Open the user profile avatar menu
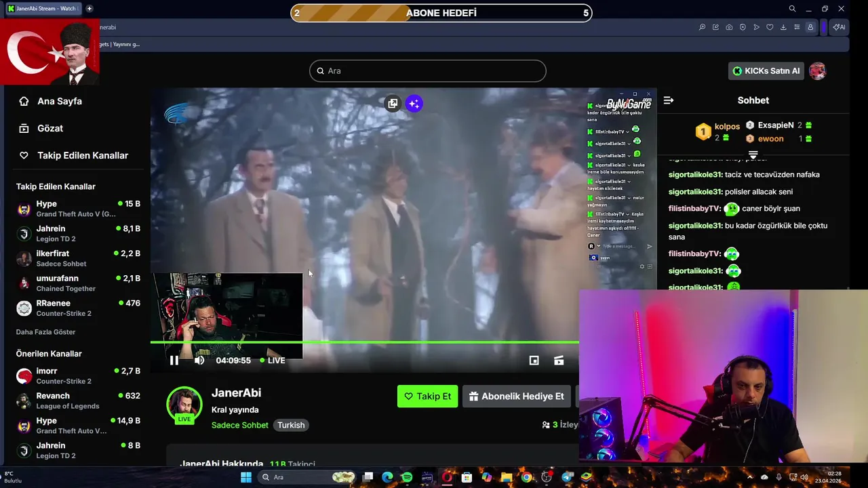 click(818, 70)
